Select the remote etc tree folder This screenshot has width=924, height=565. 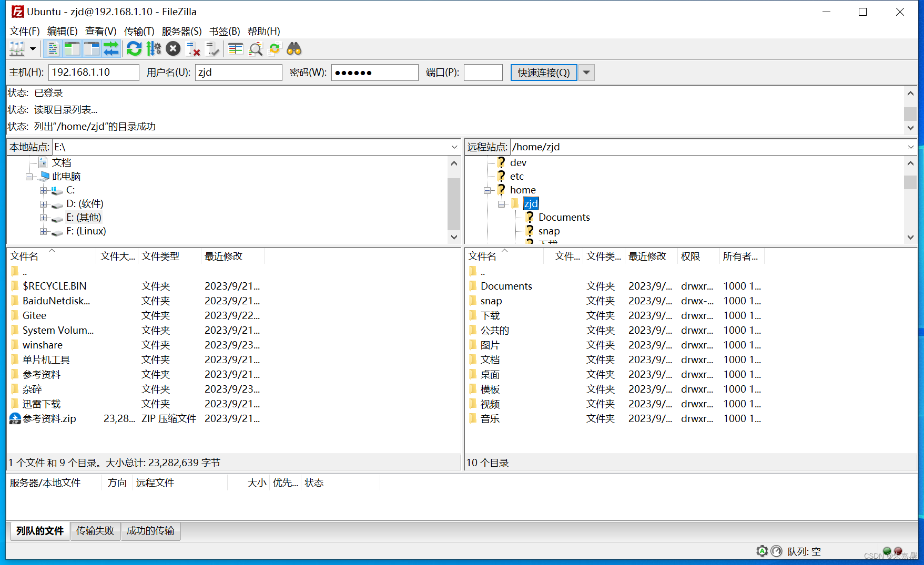[516, 177]
